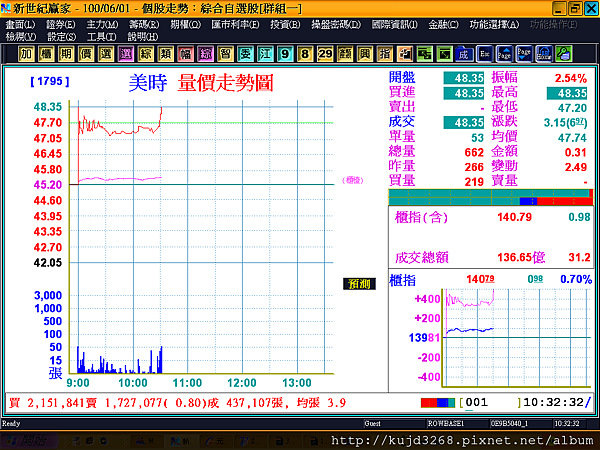
Task: Open the 畫面(L) menu
Action: coord(20,25)
